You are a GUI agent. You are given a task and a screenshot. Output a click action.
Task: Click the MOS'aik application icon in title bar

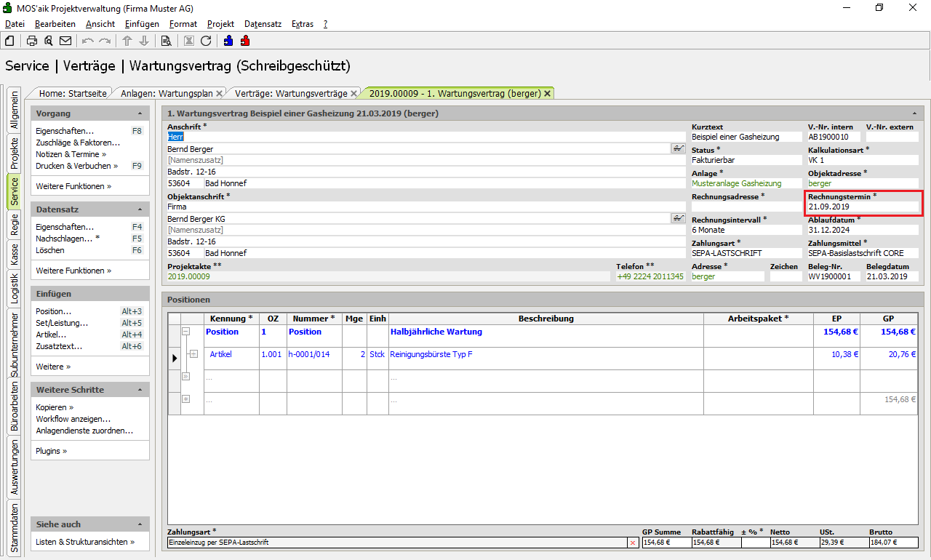(x=8, y=8)
